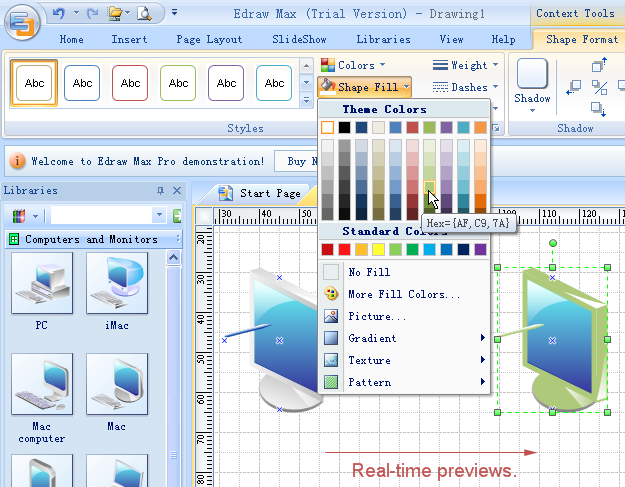625x487 pixels.
Task: Select the iMac shape thumbnail
Action: (x=117, y=283)
